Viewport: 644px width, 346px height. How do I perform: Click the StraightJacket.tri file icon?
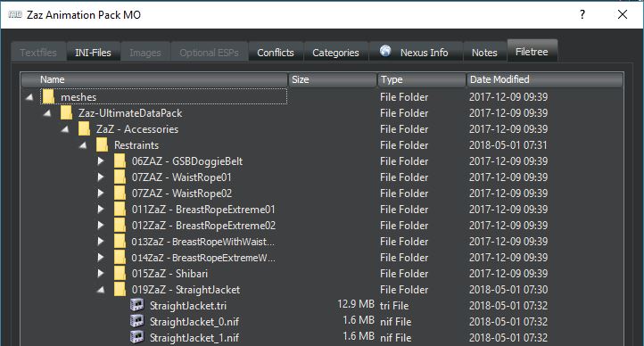coord(137,305)
